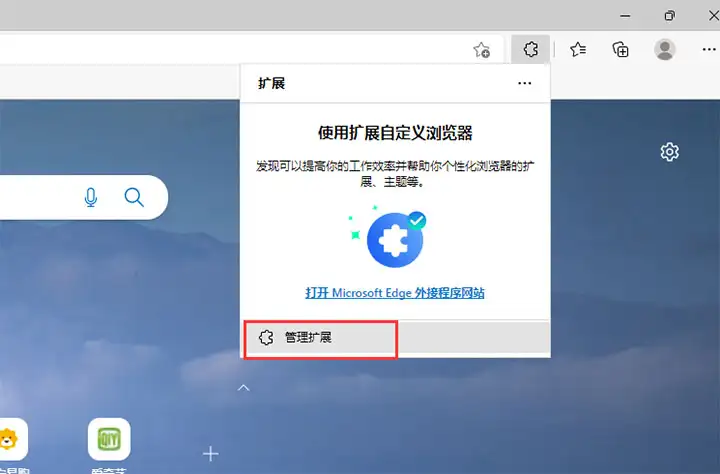Collapse quick links with chevron arrow
Viewport: 720px width, 474px height.
[x=243, y=388]
